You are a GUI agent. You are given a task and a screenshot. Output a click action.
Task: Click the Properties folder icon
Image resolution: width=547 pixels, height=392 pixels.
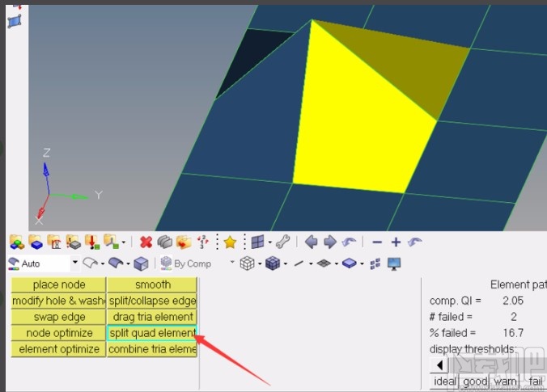(x=54, y=242)
